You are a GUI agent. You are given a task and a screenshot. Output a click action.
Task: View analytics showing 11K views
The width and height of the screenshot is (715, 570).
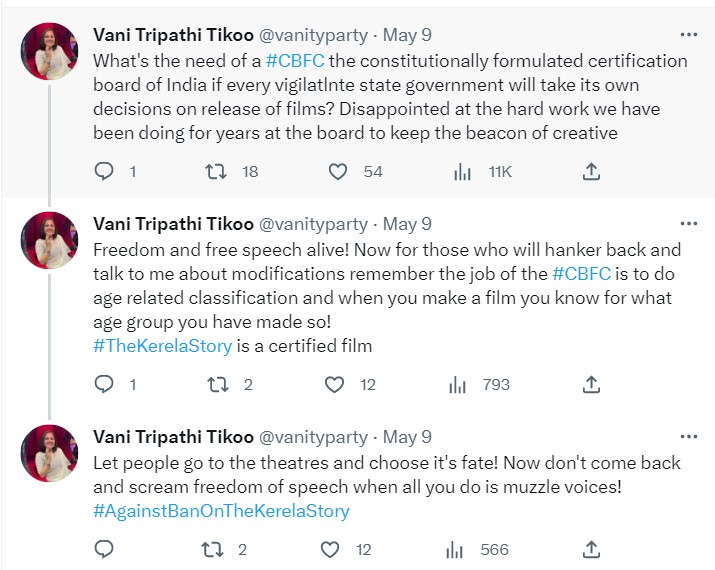click(x=462, y=172)
